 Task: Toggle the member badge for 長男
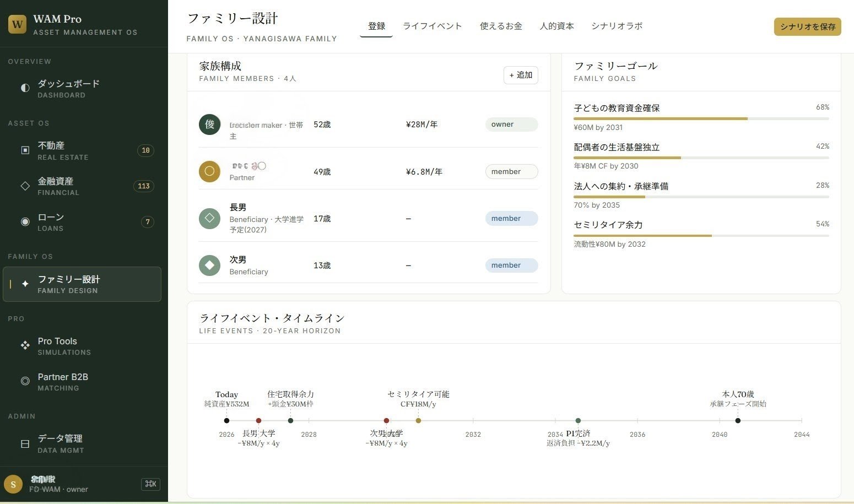[511, 218]
